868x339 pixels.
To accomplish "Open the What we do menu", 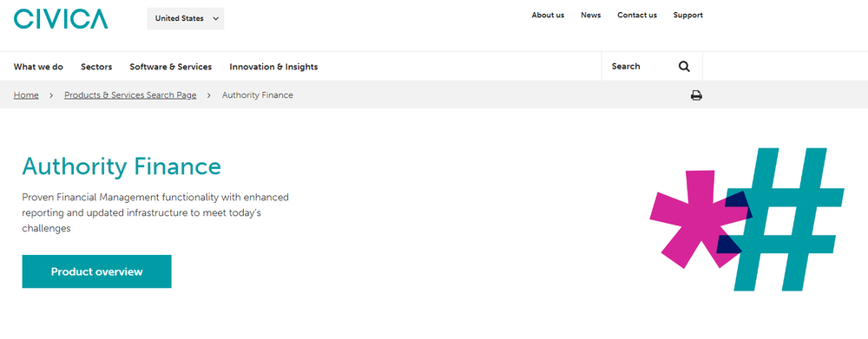I will coord(39,67).
